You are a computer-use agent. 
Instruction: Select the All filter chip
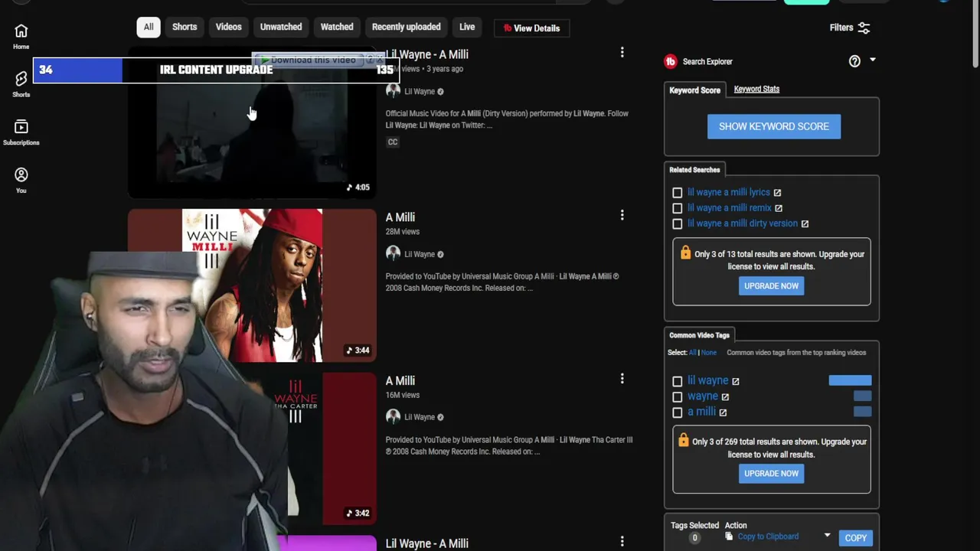point(149,27)
